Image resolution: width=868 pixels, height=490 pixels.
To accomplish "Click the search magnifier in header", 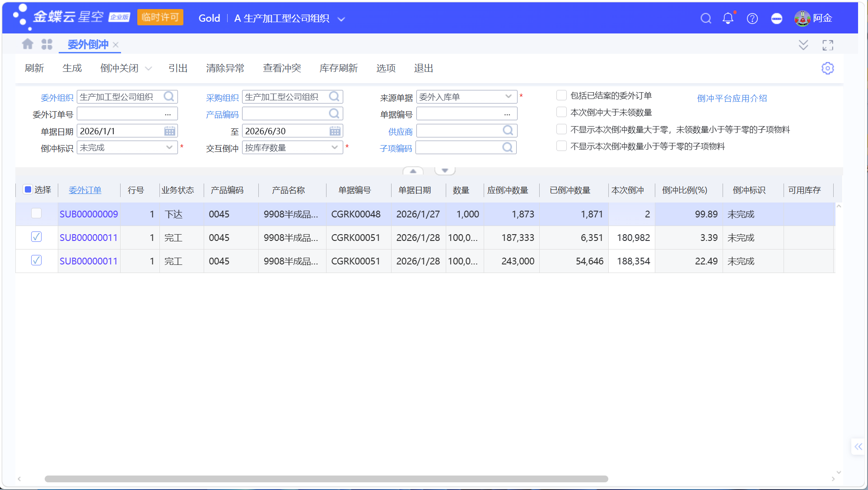I will point(706,18).
